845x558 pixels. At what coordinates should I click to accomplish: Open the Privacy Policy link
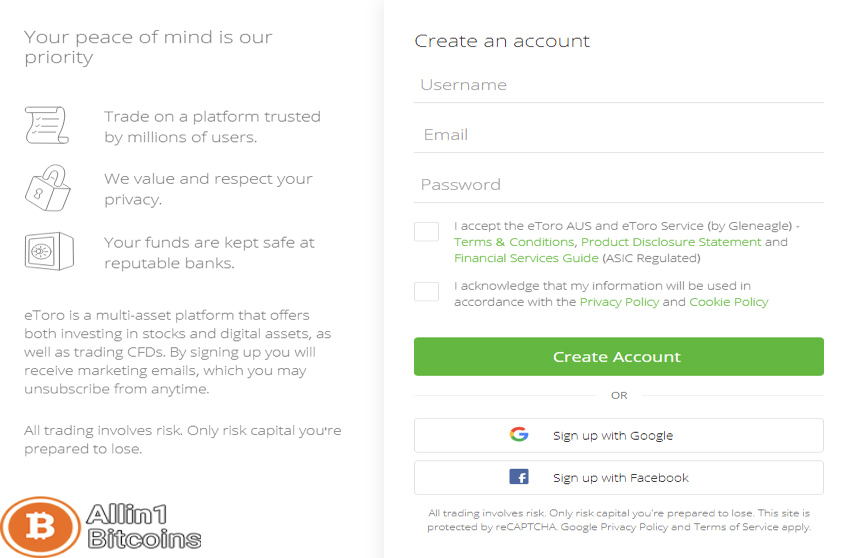(619, 302)
